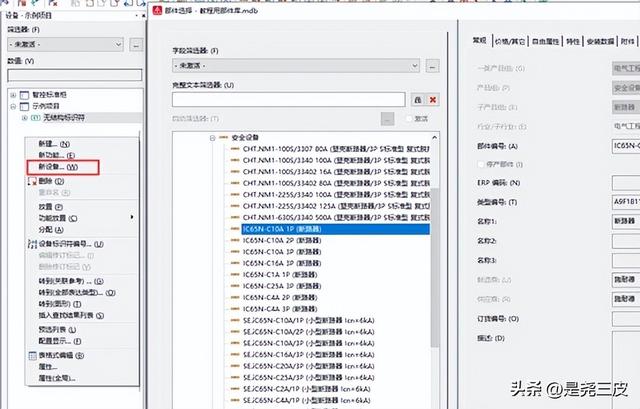Switch to the 价格/其它 tab

[510, 41]
